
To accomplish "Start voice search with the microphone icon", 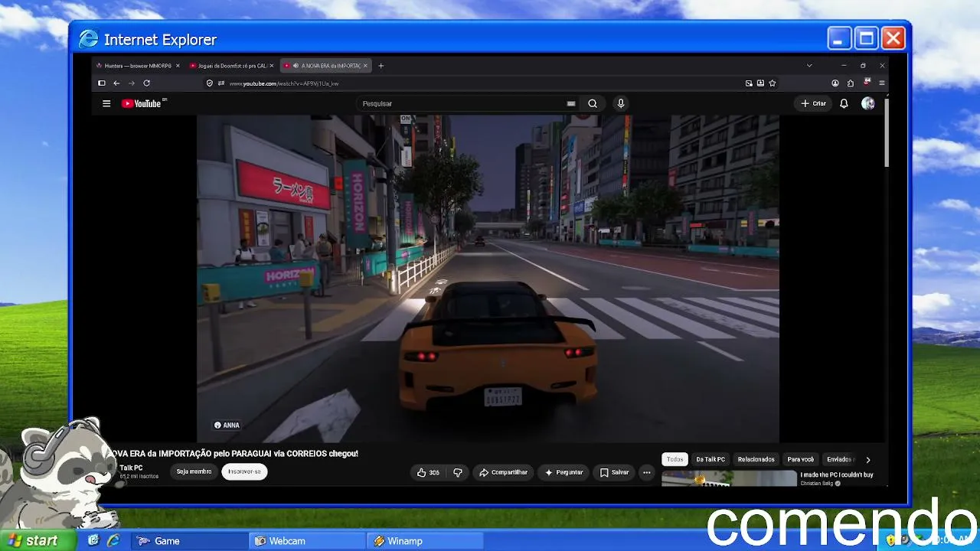I will (621, 103).
